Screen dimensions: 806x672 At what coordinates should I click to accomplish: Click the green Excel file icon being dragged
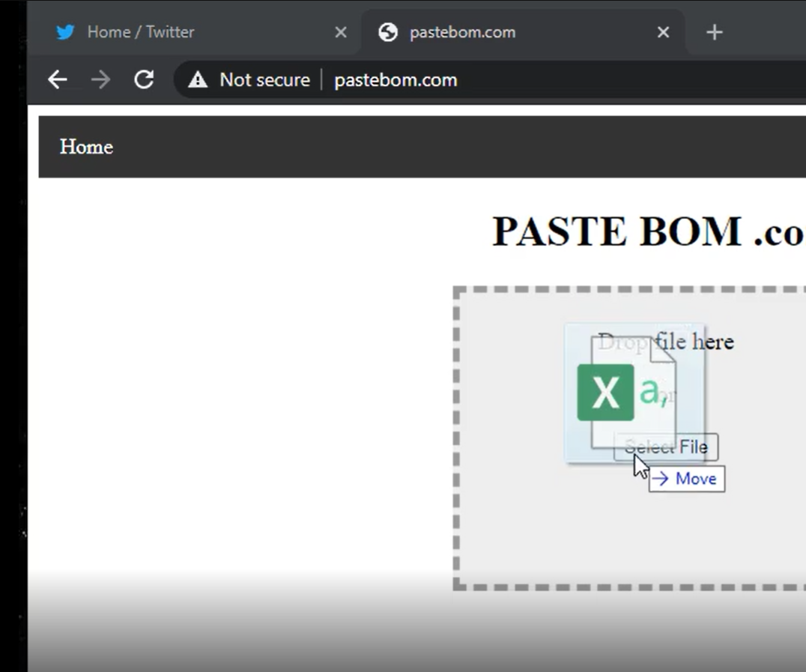[x=604, y=390]
